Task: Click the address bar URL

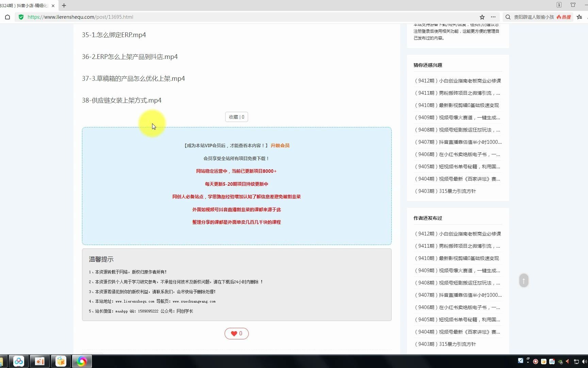Action: click(x=80, y=17)
